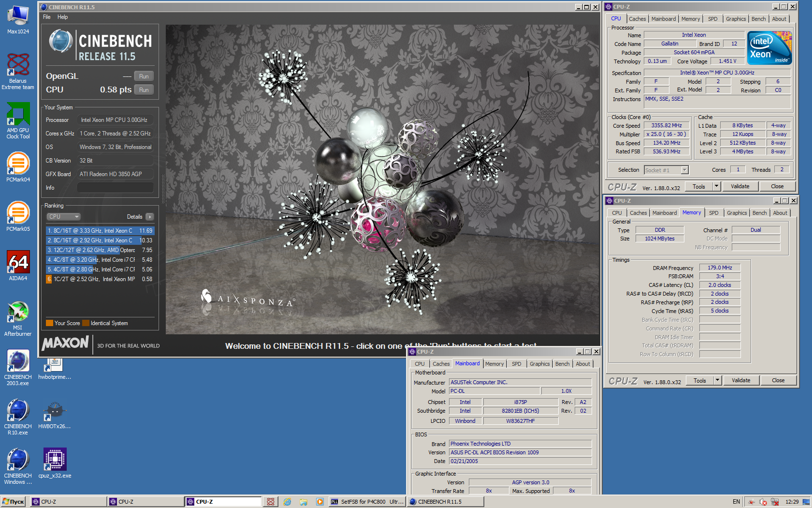The image size is (812, 508).
Task: Open the Ranking CPU dropdown in Cinebench
Action: 63,217
